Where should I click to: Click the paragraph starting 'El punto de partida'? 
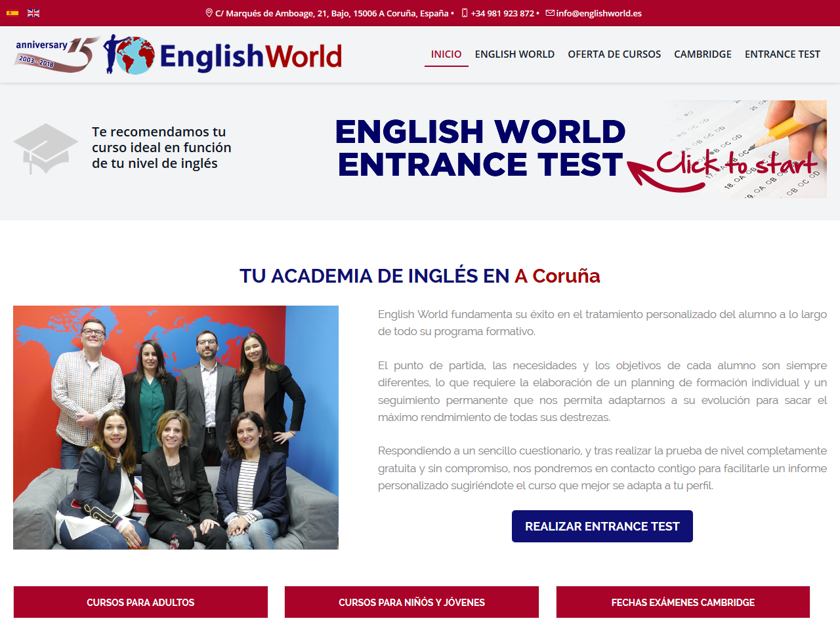pos(602,391)
